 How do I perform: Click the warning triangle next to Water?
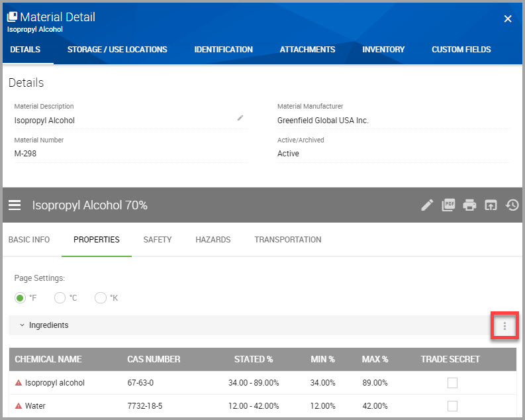click(19, 406)
